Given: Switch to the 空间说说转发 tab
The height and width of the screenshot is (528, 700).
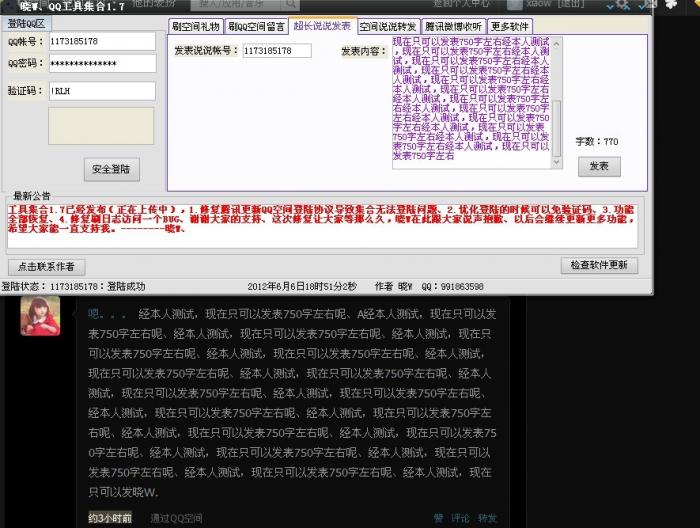Looking at the screenshot, I should tap(388, 27).
